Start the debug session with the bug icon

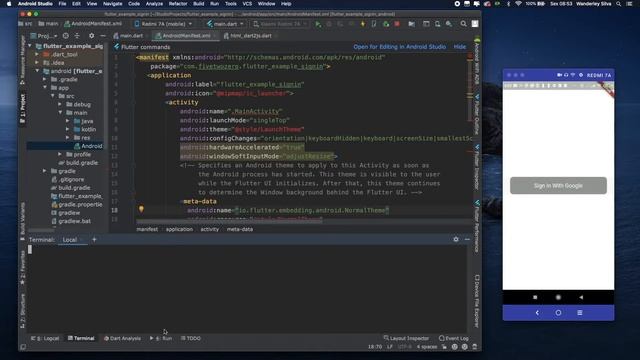pos(329,24)
